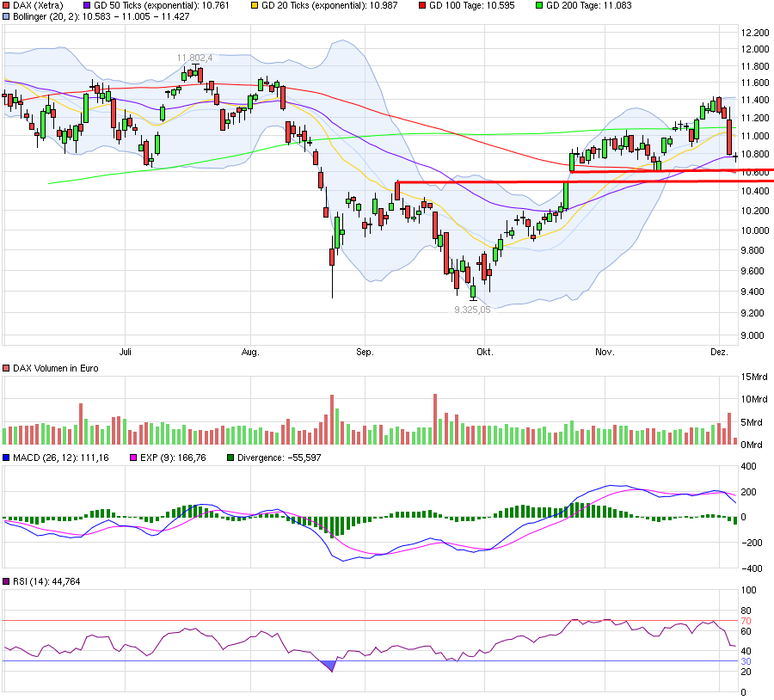Click the 9.325,05 low price annotation

pos(472,310)
